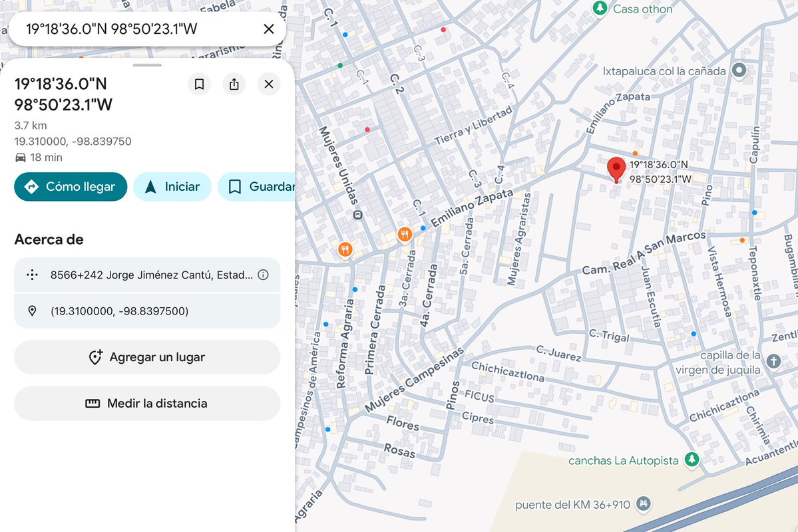The height and width of the screenshot is (532, 798).
Task: Click the Acerca de heading
Action: [x=49, y=239]
